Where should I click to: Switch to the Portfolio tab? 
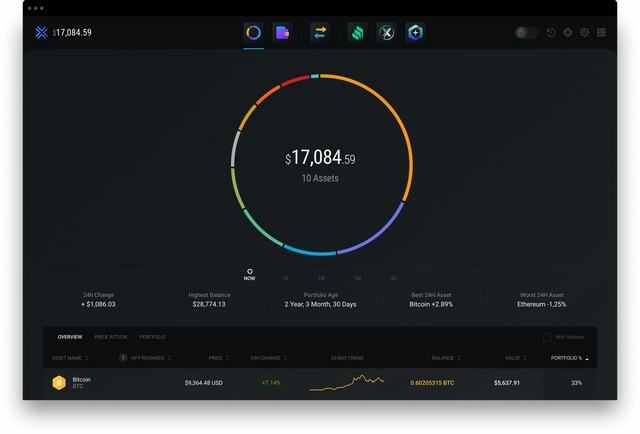click(x=153, y=337)
